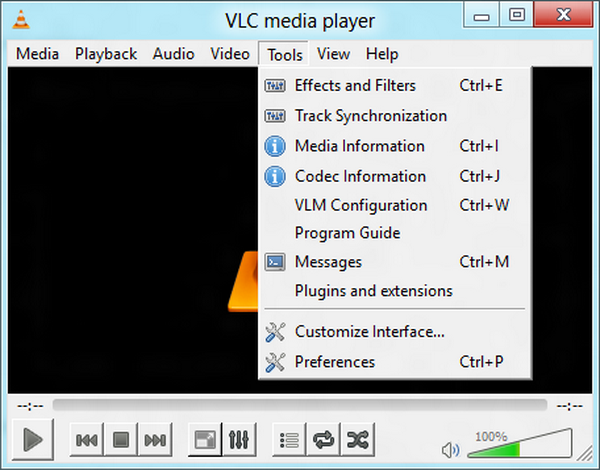
Task: Click the playback seek bar
Action: [x=300, y=405]
